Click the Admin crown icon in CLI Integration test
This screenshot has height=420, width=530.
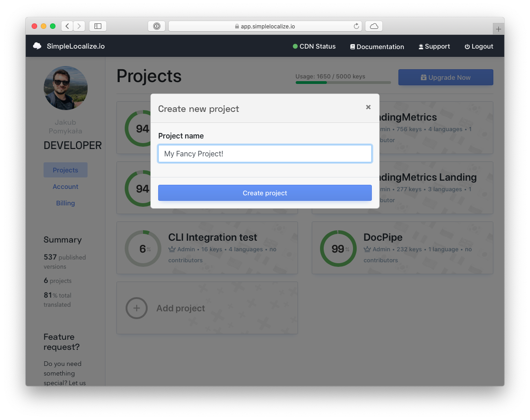172,249
